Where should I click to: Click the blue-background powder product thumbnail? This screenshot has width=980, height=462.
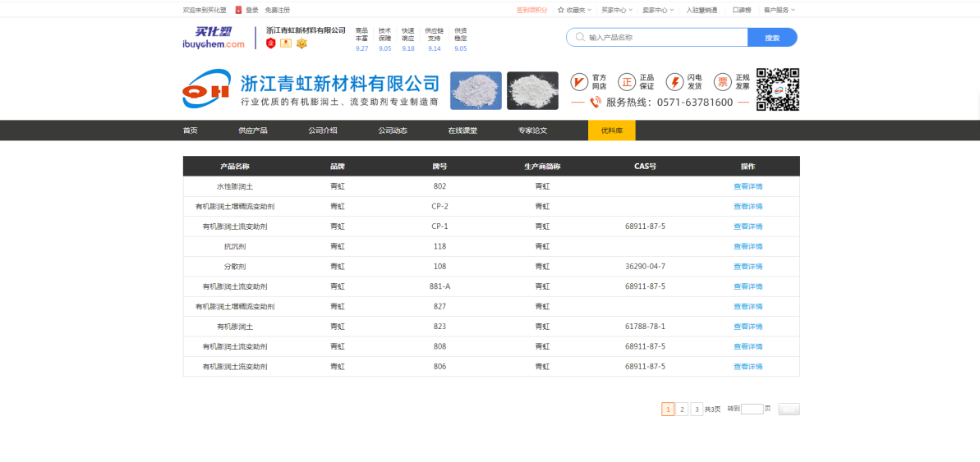coord(476,90)
